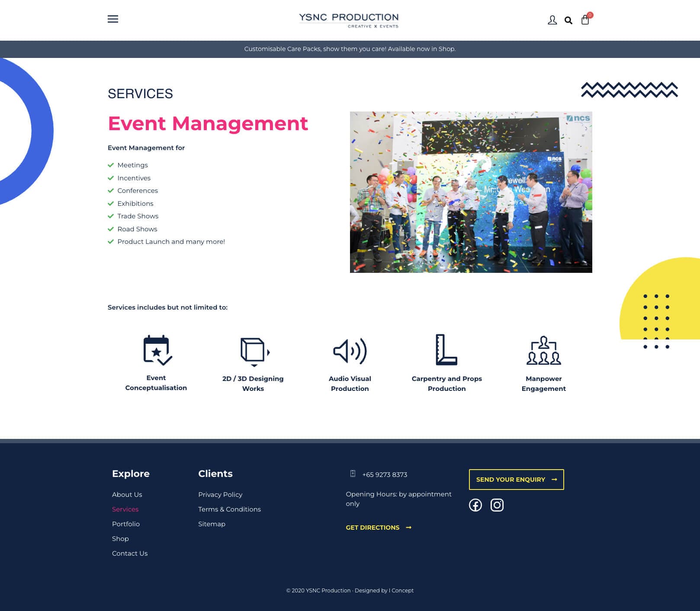Click Services includes but not limited to text
Viewport: 700px width, 611px height.
coord(167,307)
